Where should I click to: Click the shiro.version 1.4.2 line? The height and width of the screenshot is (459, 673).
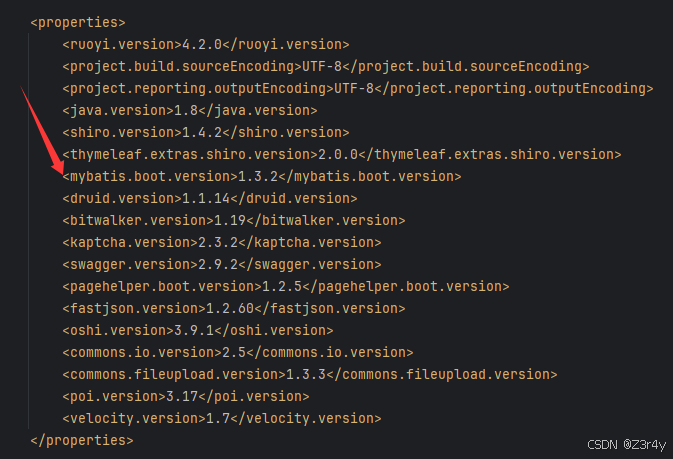(x=206, y=132)
